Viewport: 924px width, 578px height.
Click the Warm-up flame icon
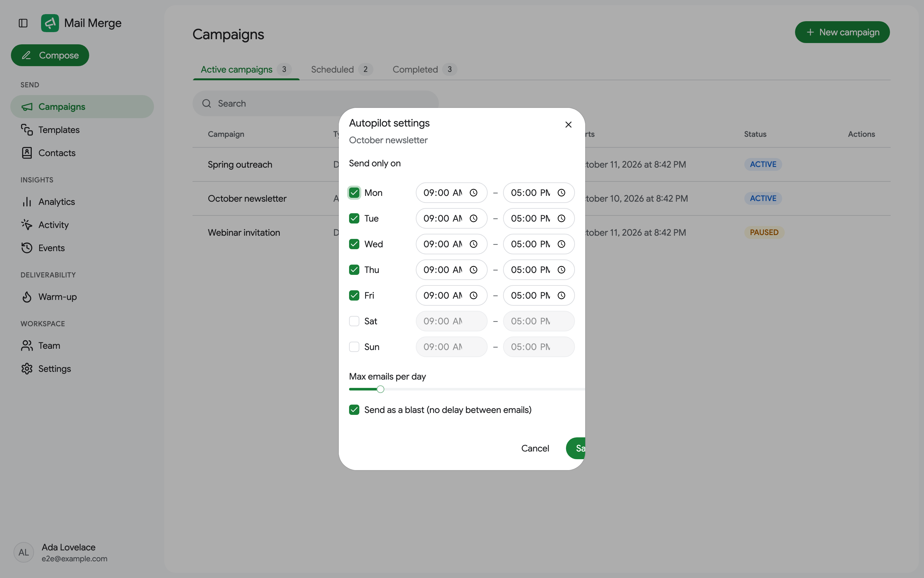tap(27, 297)
